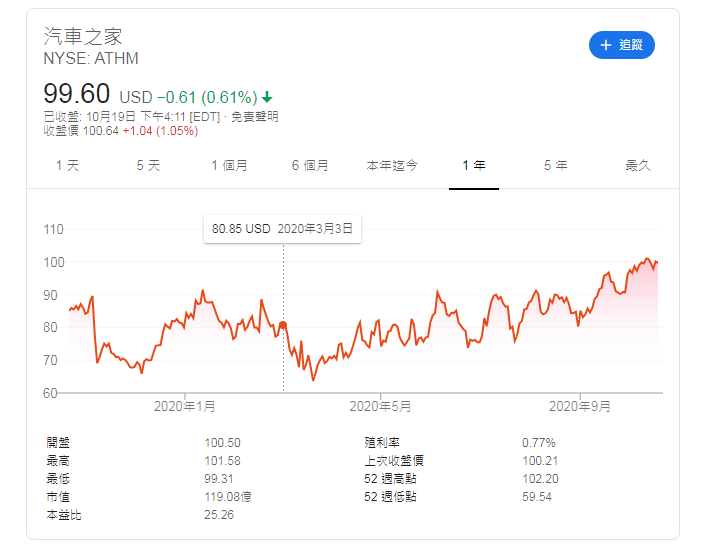Click the 殖利率 label
The width and height of the screenshot is (702, 554).
click(382, 442)
